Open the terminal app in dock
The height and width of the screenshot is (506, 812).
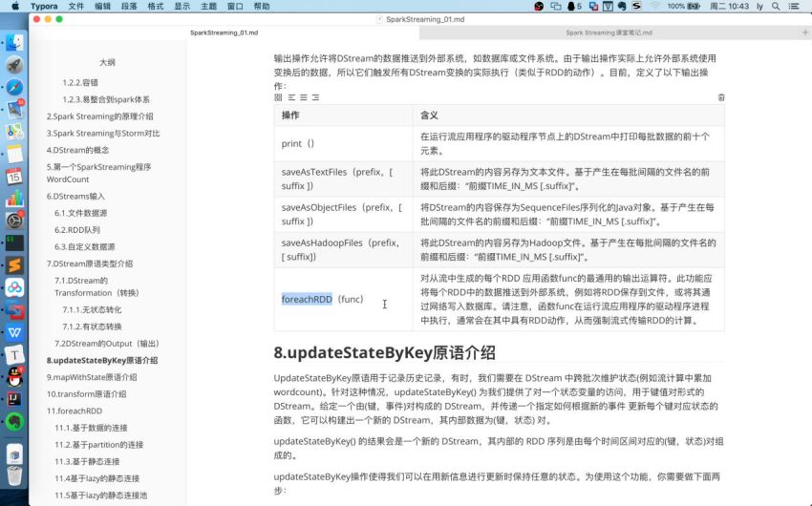coord(14,242)
